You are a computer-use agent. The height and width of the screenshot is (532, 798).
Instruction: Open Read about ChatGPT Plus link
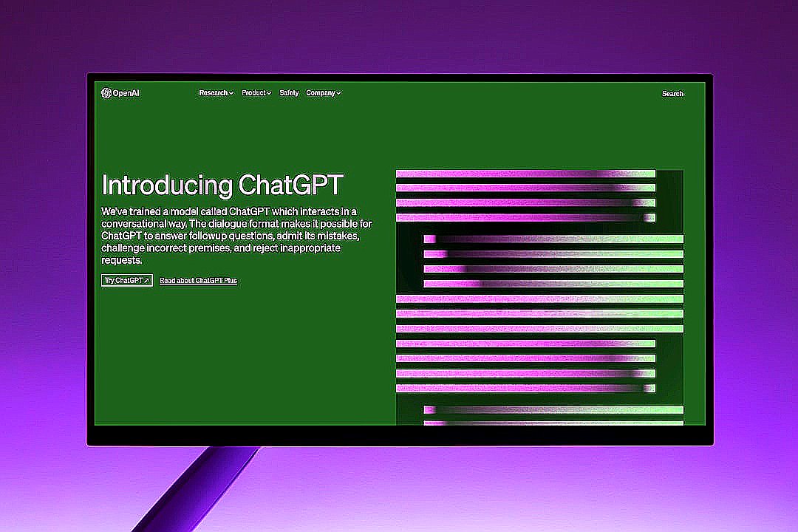(199, 281)
